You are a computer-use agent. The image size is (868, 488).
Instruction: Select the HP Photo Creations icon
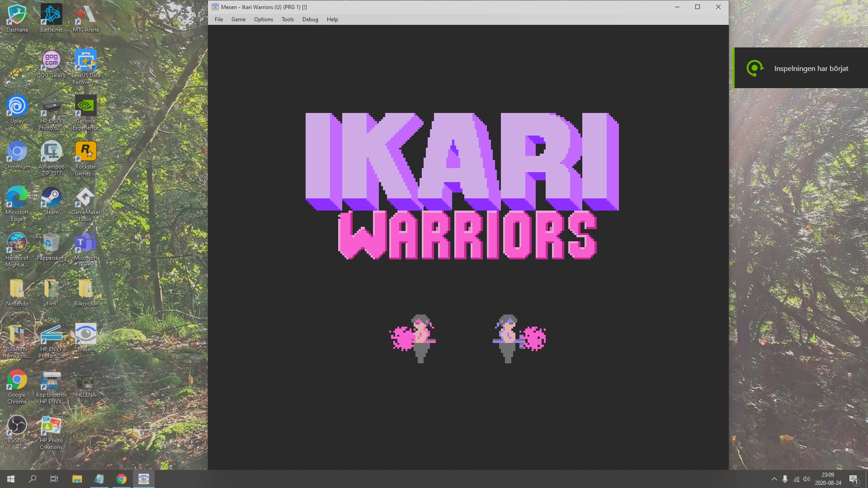52,432
